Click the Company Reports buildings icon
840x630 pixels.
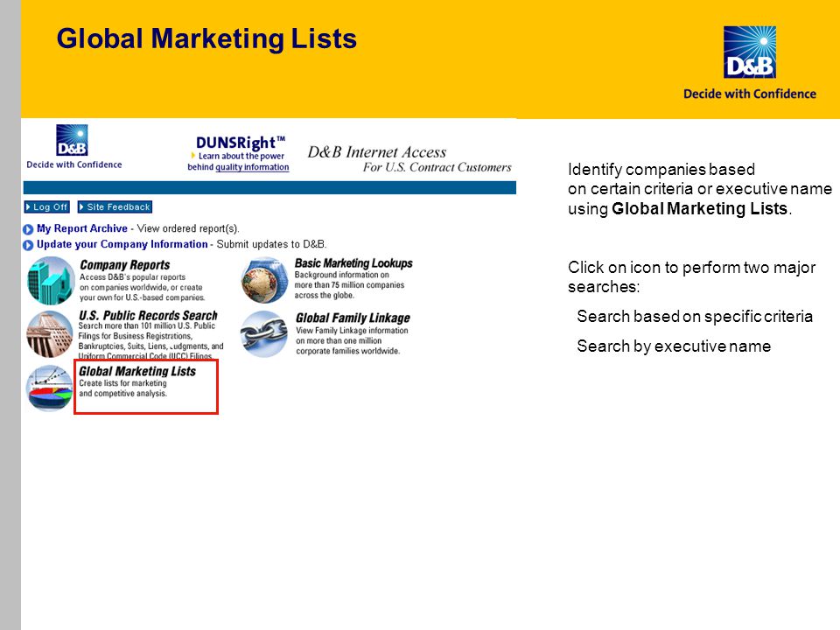(51, 281)
